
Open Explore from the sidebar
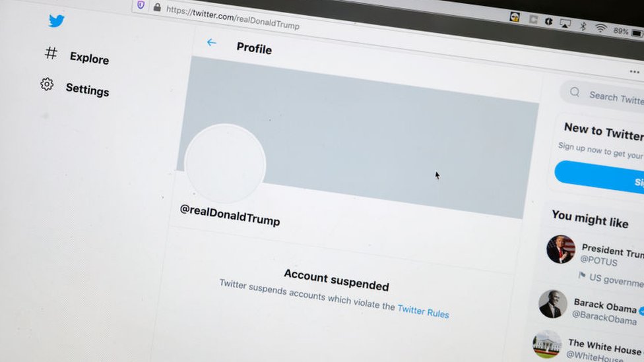[89, 58]
